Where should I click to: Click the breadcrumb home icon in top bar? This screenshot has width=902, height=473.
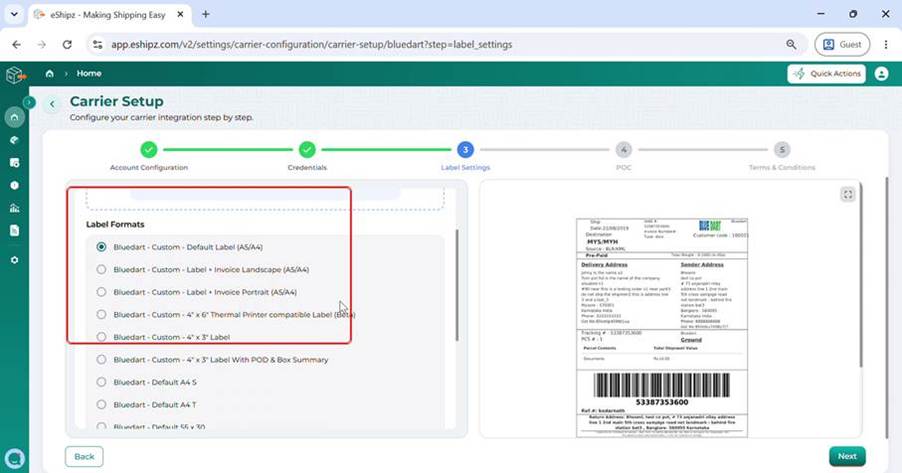pos(49,74)
